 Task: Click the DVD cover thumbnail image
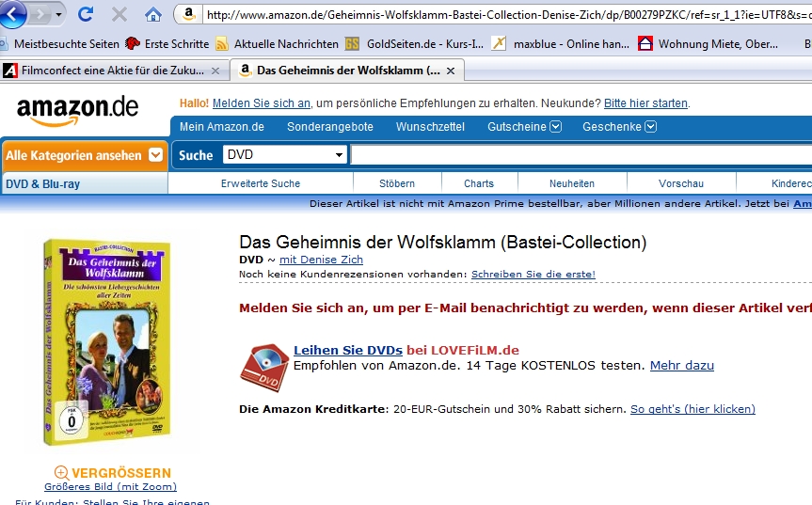[x=107, y=342]
